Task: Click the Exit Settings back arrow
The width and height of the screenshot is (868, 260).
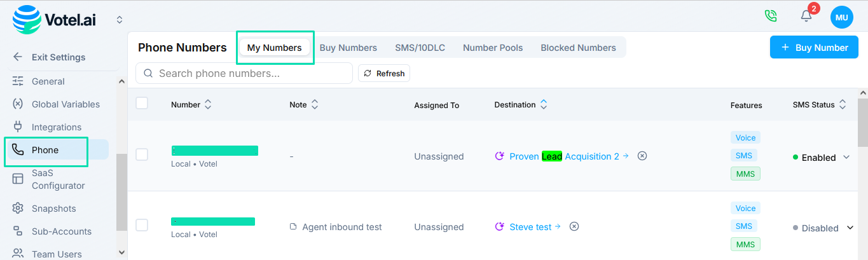Action: tap(18, 57)
